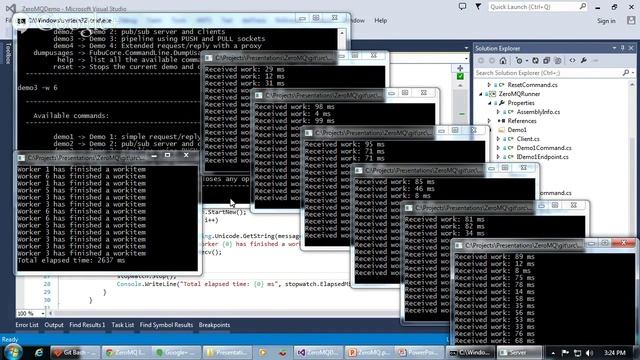Expand the References node
640x360 pixels.
[x=489, y=121]
